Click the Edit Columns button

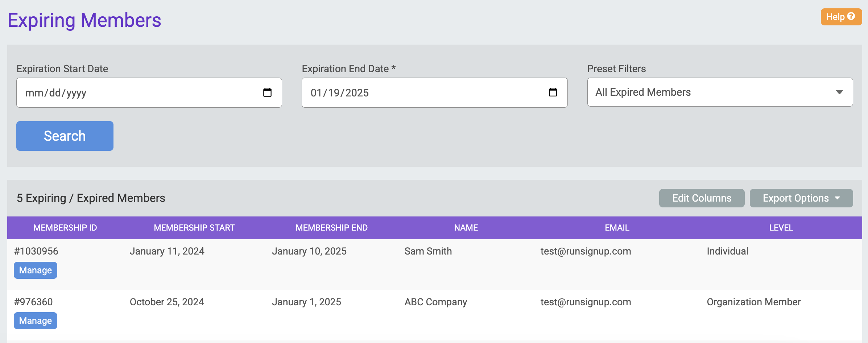click(702, 198)
